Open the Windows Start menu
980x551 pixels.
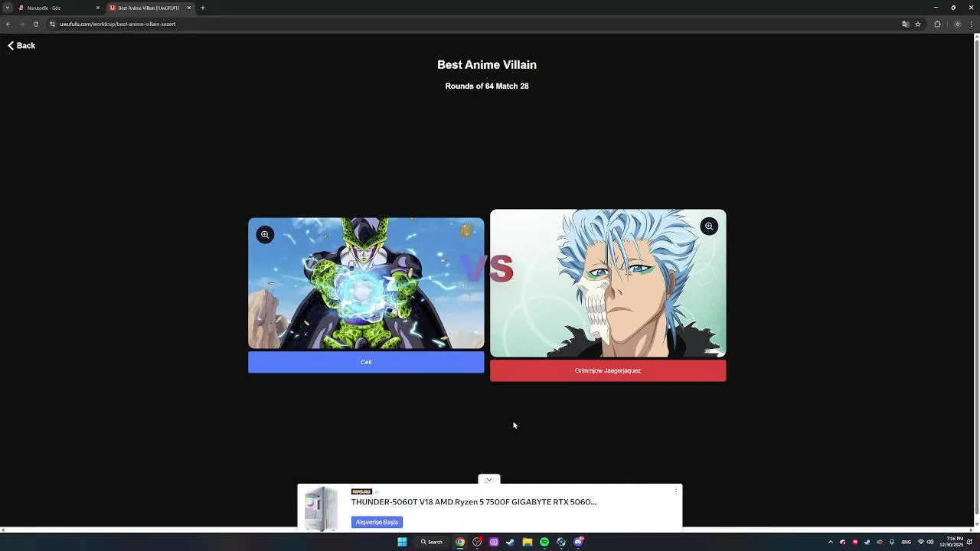pyautogui.click(x=402, y=542)
